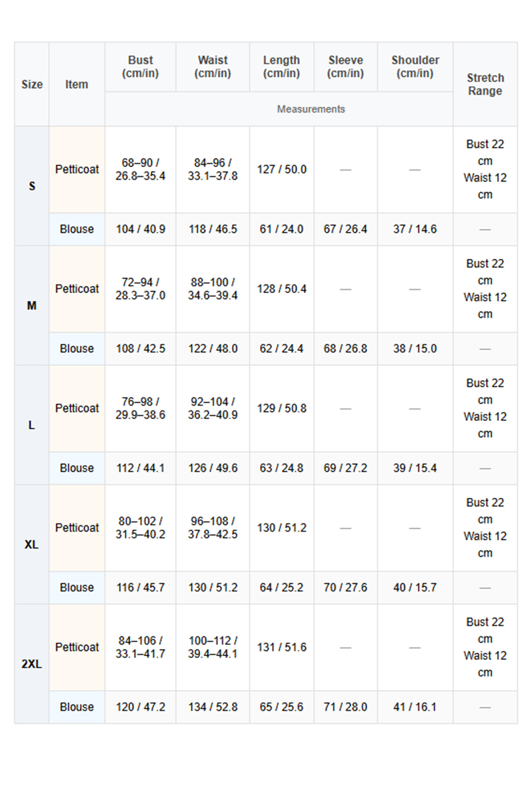Select the Length (cm/in) header cell
This screenshot has width=532, height=798.
[282, 67]
